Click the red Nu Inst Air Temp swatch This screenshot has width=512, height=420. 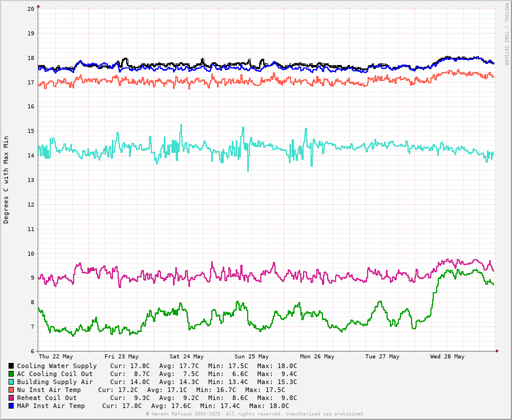(11, 390)
